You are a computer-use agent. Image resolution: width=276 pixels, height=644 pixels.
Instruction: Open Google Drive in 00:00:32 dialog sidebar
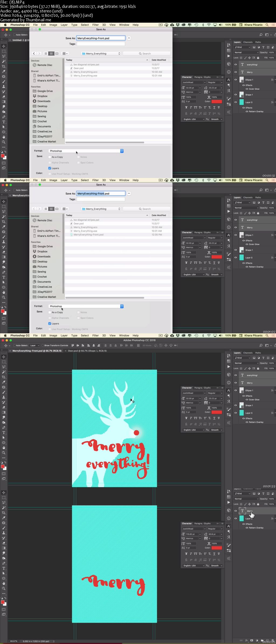pos(45,91)
